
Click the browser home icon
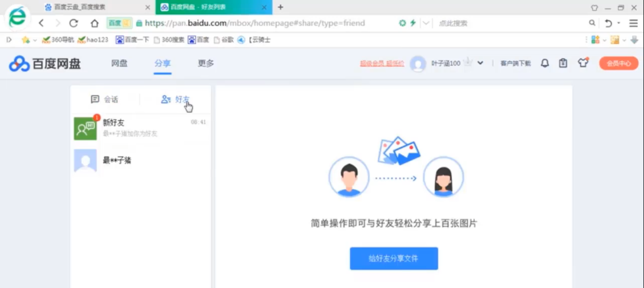click(x=94, y=23)
